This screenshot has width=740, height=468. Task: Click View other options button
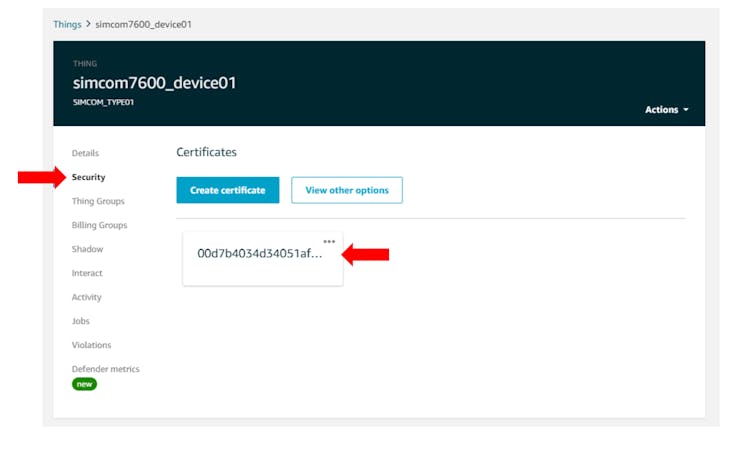[347, 190]
